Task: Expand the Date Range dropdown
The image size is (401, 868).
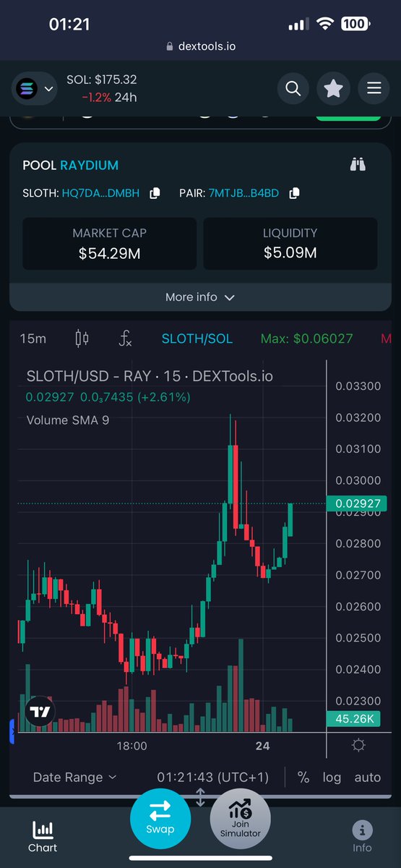Action: tap(74, 777)
